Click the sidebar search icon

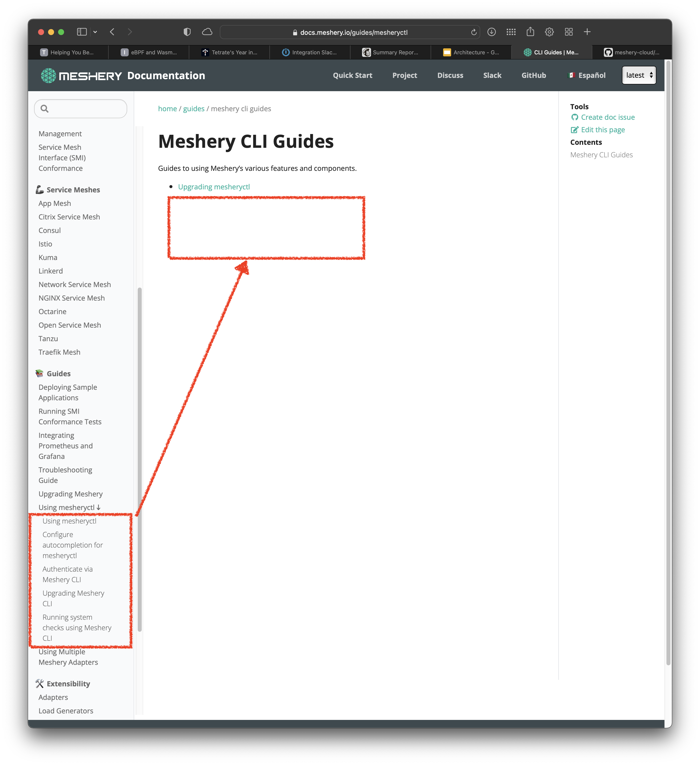click(x=45, y=109)
